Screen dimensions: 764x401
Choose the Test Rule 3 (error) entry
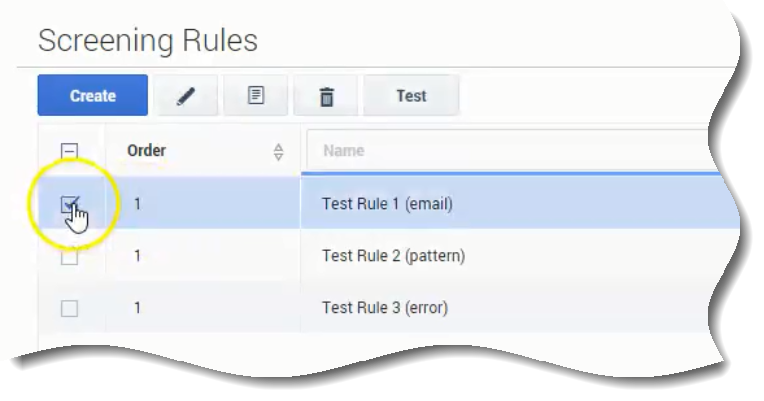point(384,308)
